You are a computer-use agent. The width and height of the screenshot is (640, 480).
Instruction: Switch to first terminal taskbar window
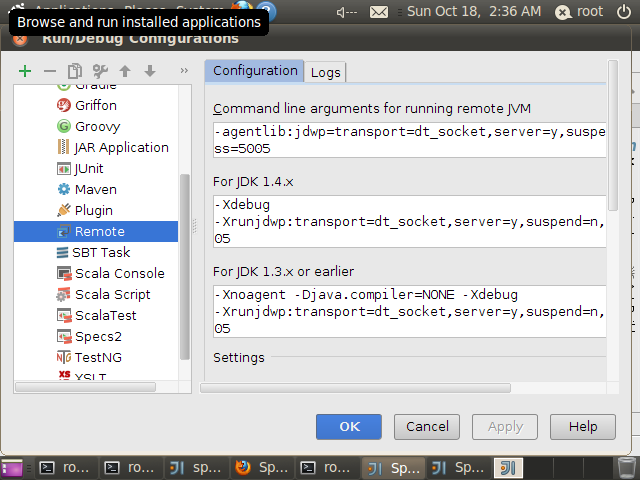[67, 468]
